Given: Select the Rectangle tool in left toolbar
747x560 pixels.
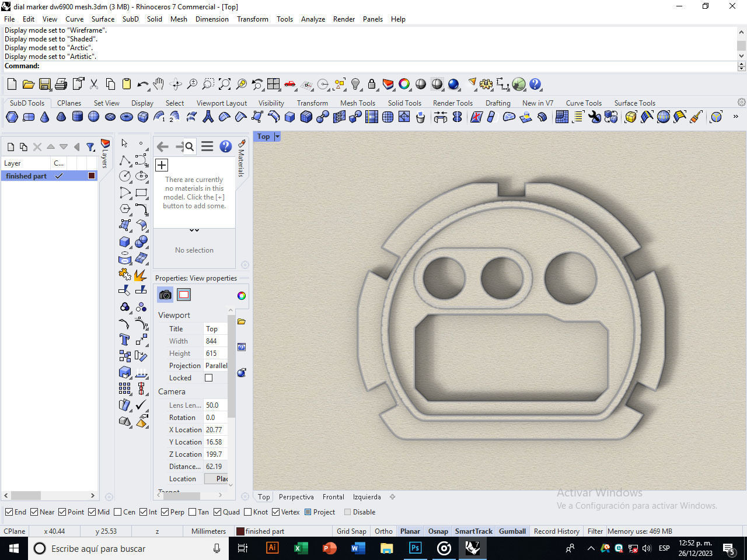Looking at the screenshot, I should pyautogui.click(x=141, y=192).
